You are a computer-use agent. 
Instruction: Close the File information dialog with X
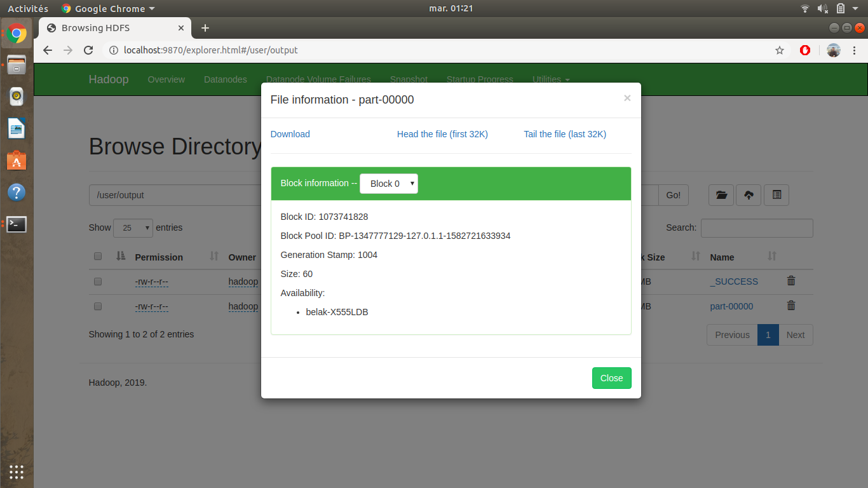tap(627, 98)
